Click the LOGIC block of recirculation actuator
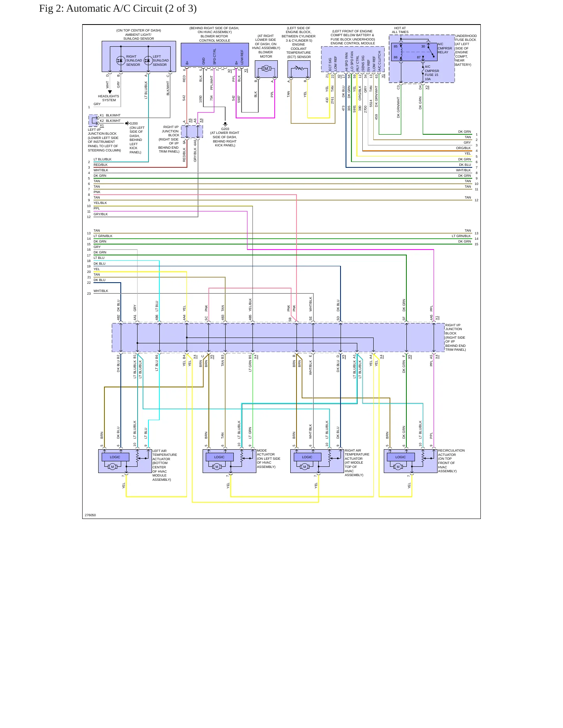This screenshot has width=563, height=728. [401, 457]
